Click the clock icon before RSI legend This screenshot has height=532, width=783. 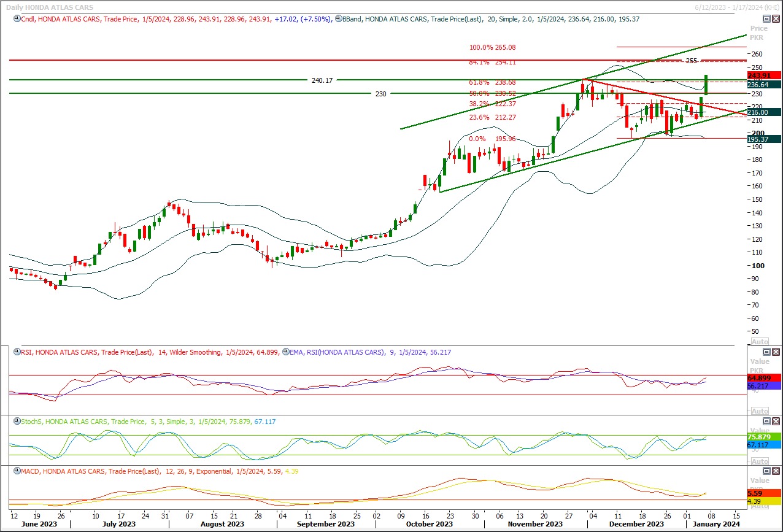coord(15,352)
